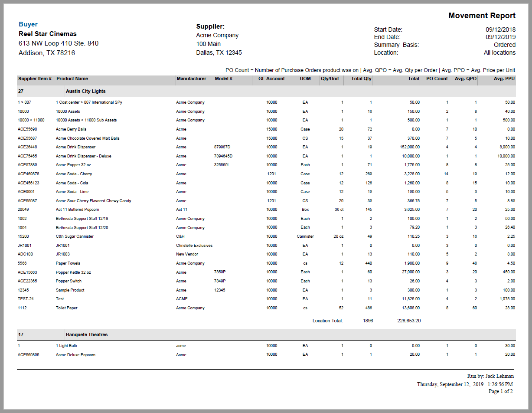Click the Manufacturer column header

191,79
